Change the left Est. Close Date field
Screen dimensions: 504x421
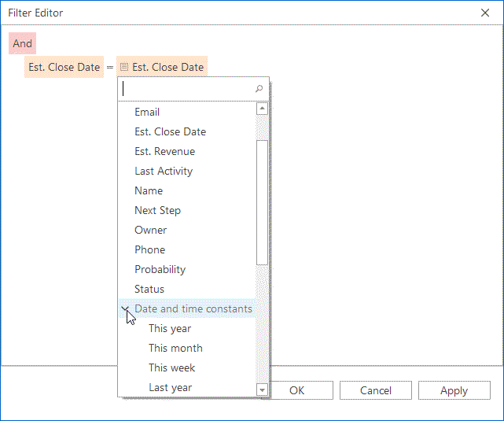click(64, 67)
